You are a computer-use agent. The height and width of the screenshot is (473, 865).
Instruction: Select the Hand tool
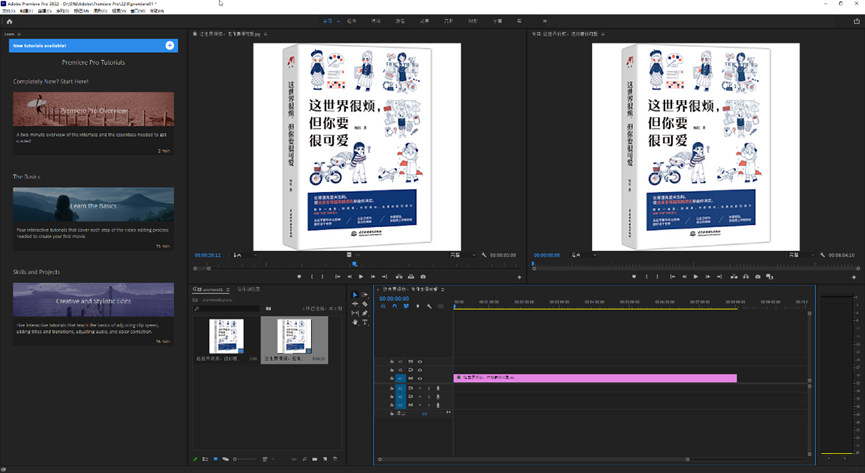(355, 322)
